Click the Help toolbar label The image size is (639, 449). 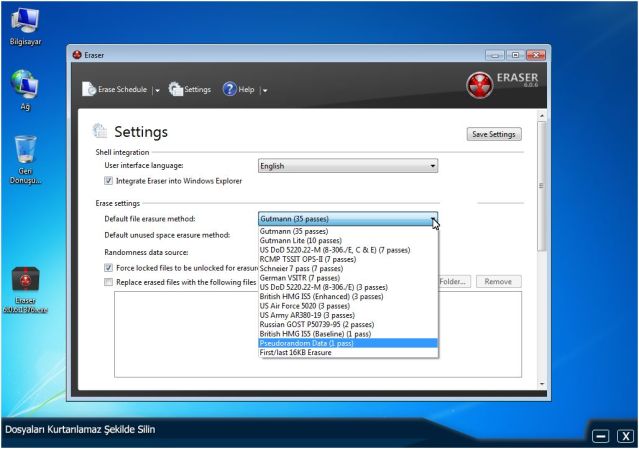tap(246, 89)
